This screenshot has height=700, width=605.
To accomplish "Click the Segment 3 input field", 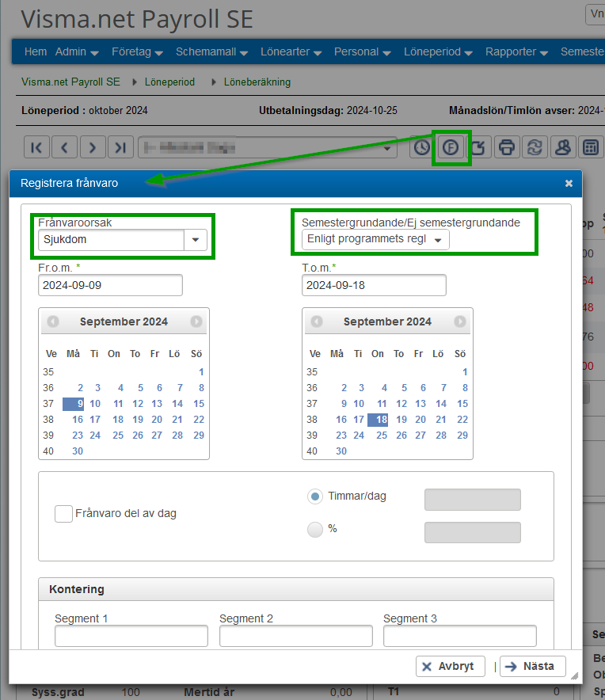I will (x=460, y=636).
